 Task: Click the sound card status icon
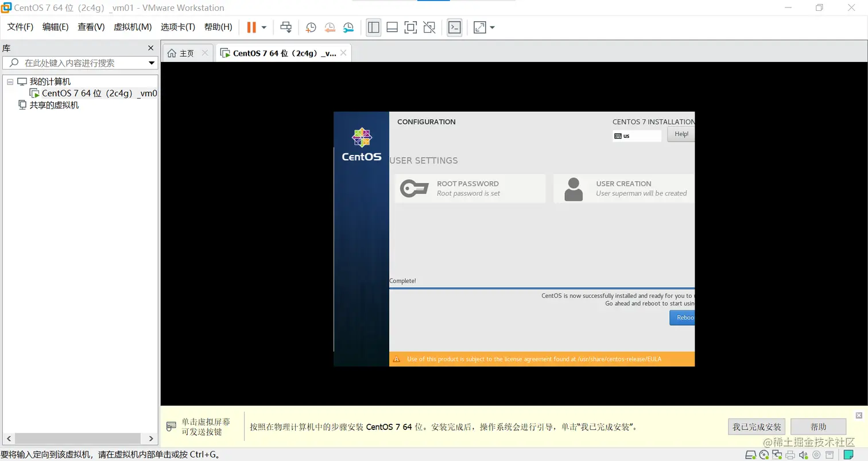tap(803, 455)
